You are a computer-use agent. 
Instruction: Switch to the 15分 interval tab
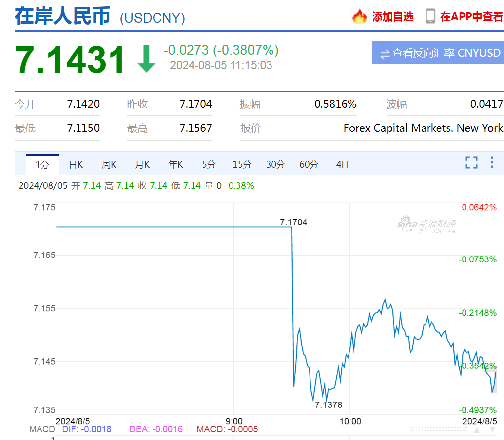point(242,164)
